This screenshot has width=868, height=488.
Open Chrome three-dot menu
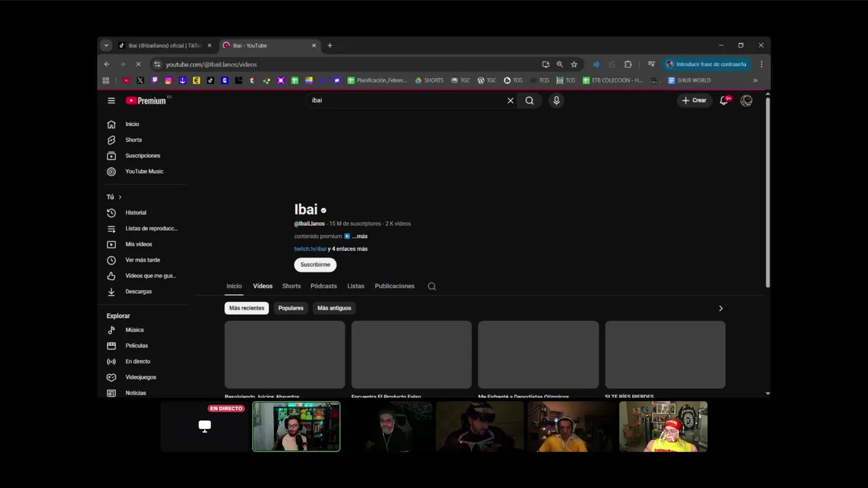(x=762, y=64)
